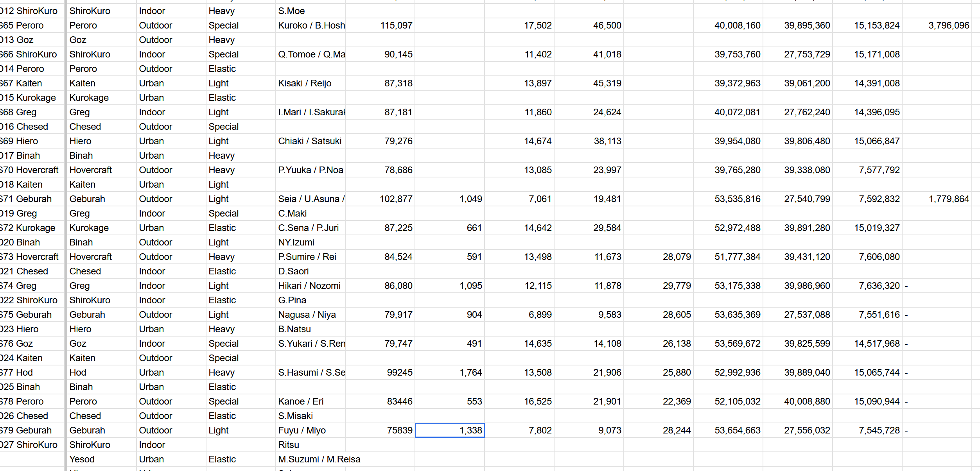Viewport: 980px width, 471px height.
Task: Click the Hikari / Nozomi cell
Action: (309, 286)
